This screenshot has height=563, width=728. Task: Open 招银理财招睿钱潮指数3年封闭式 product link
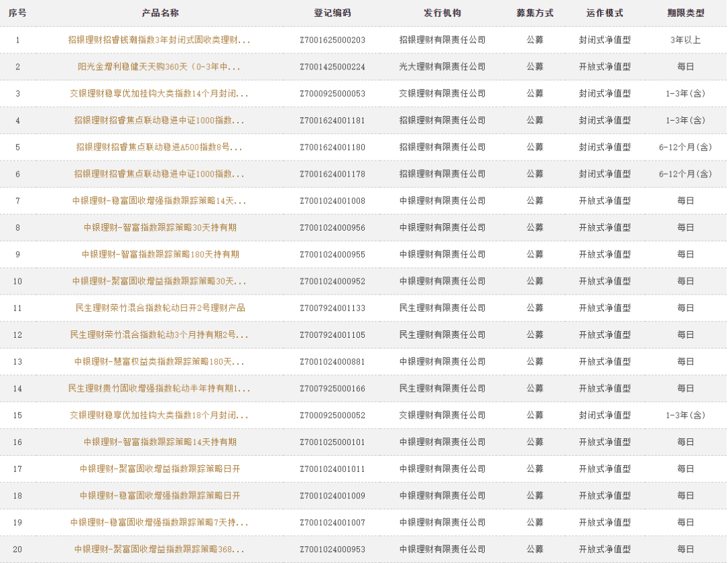[159, 40]
